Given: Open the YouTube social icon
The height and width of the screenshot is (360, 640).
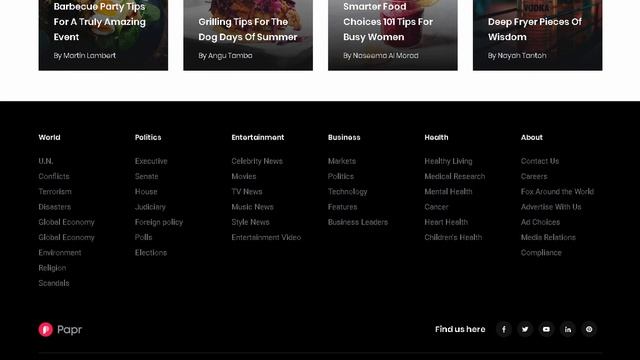Looking at the screenshot, I should [x=546, y=329].
